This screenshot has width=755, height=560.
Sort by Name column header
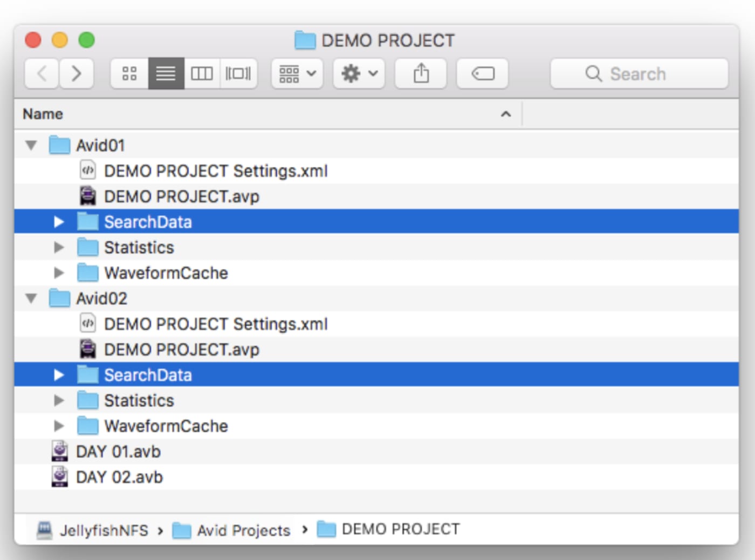pyautogui.click(x=268, y=114)
